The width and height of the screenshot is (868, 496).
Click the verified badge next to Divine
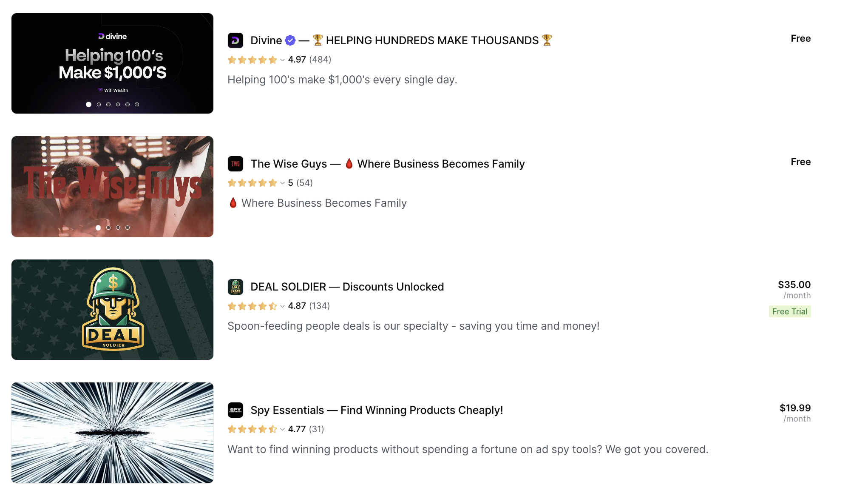tap(290, 40)
